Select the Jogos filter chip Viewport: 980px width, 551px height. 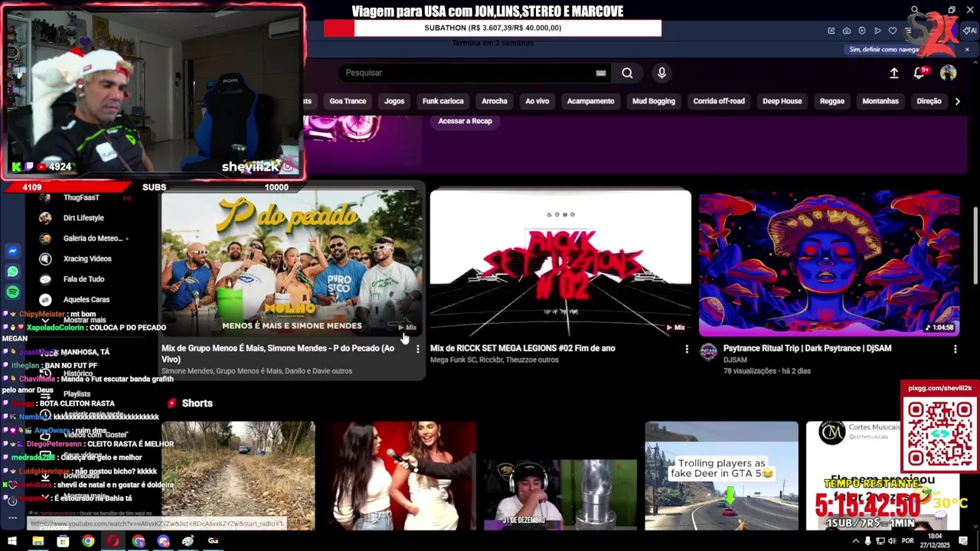394,101
